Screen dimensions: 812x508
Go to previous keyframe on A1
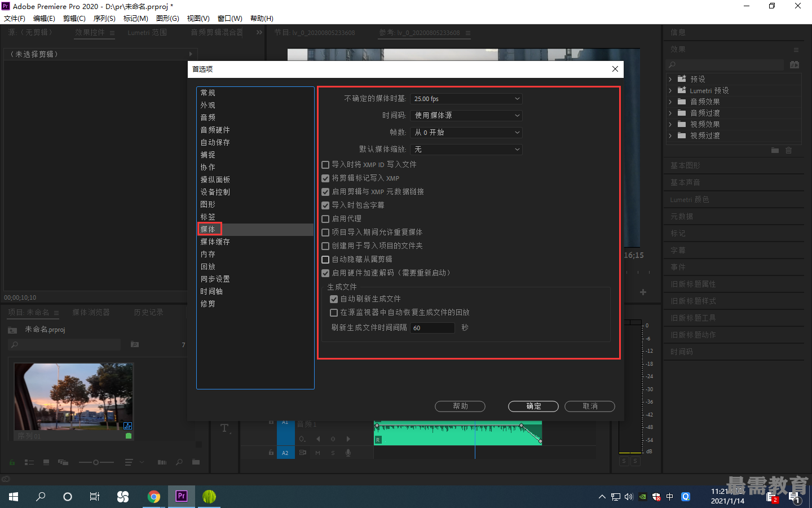point(318,439)
